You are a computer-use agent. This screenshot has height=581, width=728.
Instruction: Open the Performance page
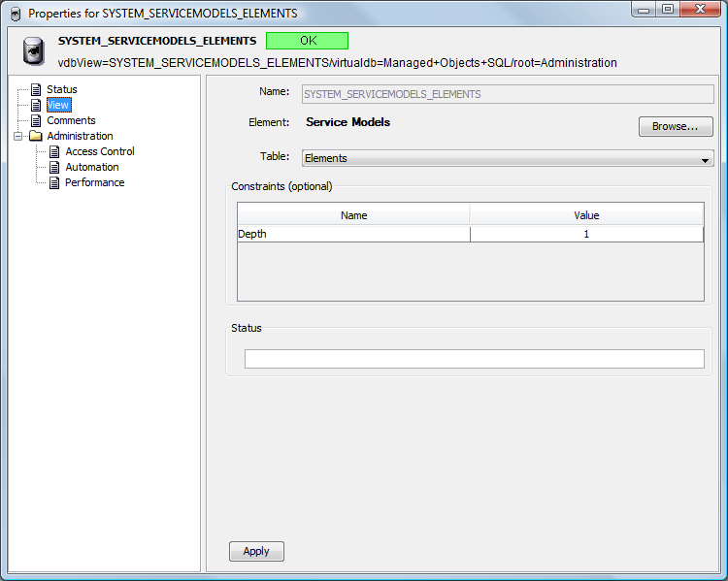pos(95,183)
